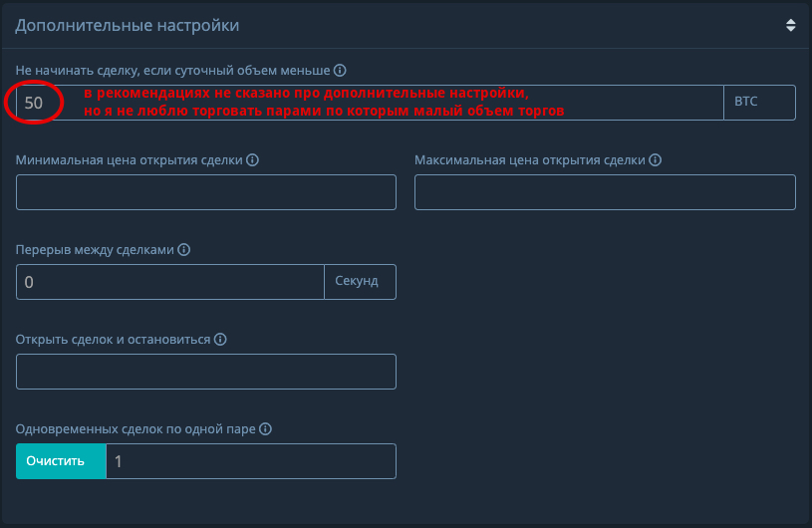Viewport: 812px width, 528px height.
Task: Show info icon for Максимальная цена открытия сделки
Action: [x=655, y=159]
